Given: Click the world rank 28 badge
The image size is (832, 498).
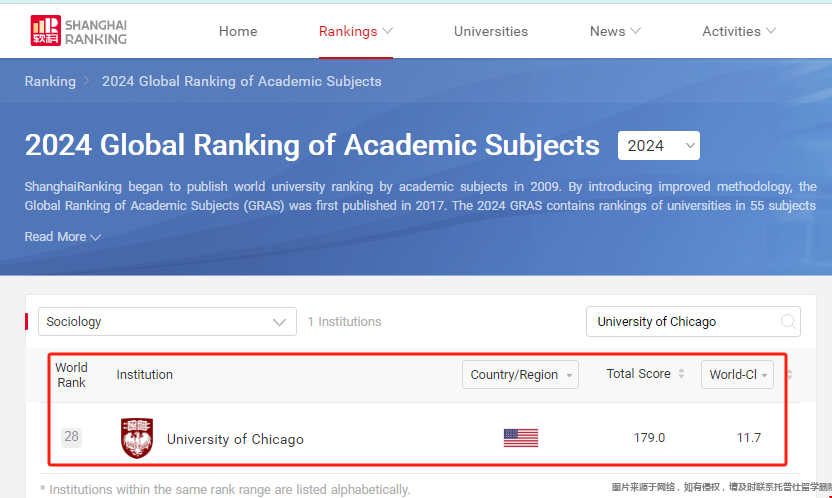Looking at the screenshot, I should pyautogui.click(x=72, y=437).
